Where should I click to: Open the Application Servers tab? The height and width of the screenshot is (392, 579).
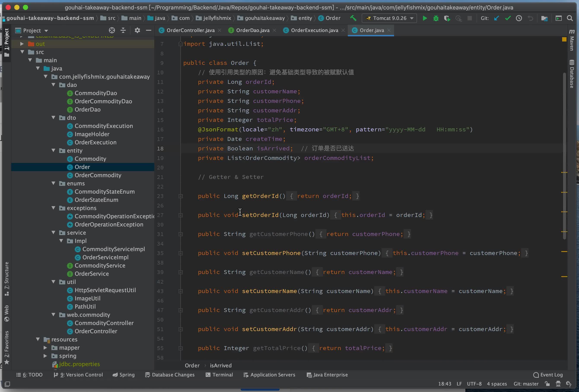coord(269,375)
